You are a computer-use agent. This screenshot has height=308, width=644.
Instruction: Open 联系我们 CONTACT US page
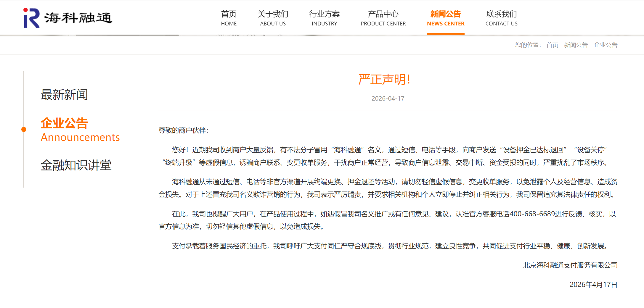coord(501,18)
